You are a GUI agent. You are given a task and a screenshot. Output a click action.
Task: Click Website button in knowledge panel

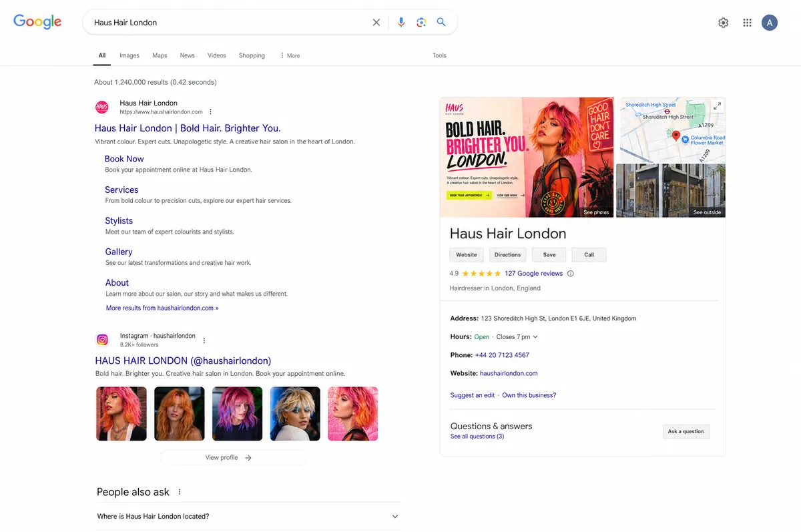coord(467,254)
